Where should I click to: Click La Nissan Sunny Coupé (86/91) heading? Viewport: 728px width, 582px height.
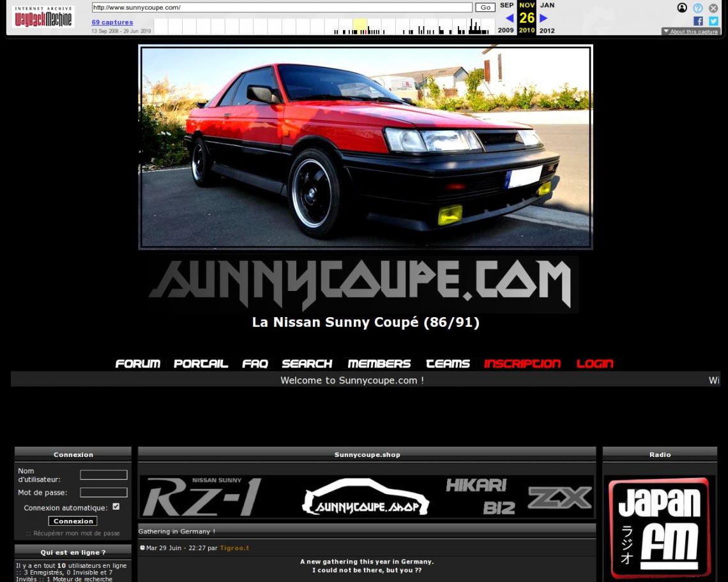point(365,322)
